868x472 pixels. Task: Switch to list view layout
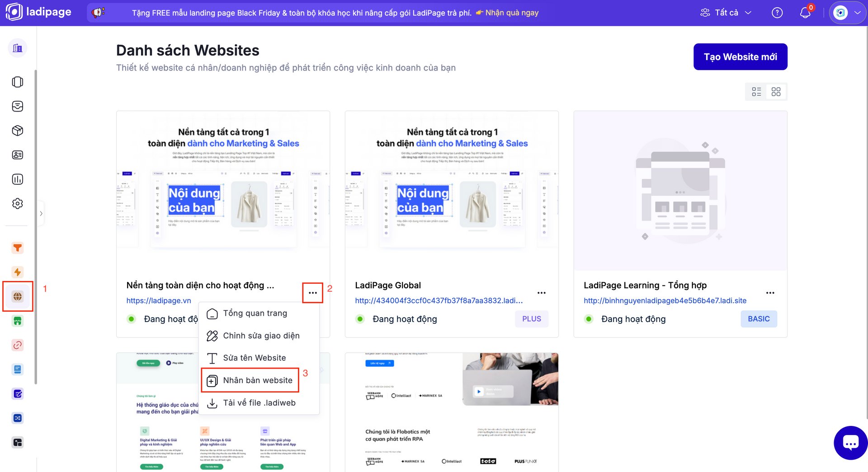click(x=756, y=92)
